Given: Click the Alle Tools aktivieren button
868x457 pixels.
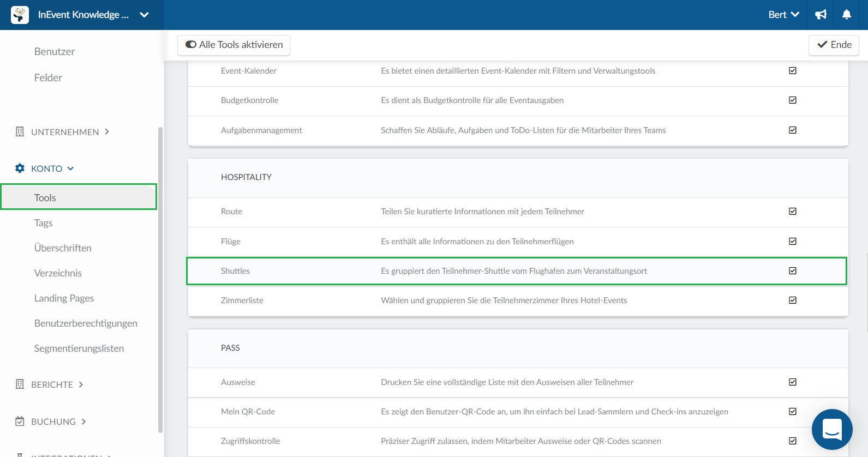Looking at the screenshot, I should [x=234, y=45].
